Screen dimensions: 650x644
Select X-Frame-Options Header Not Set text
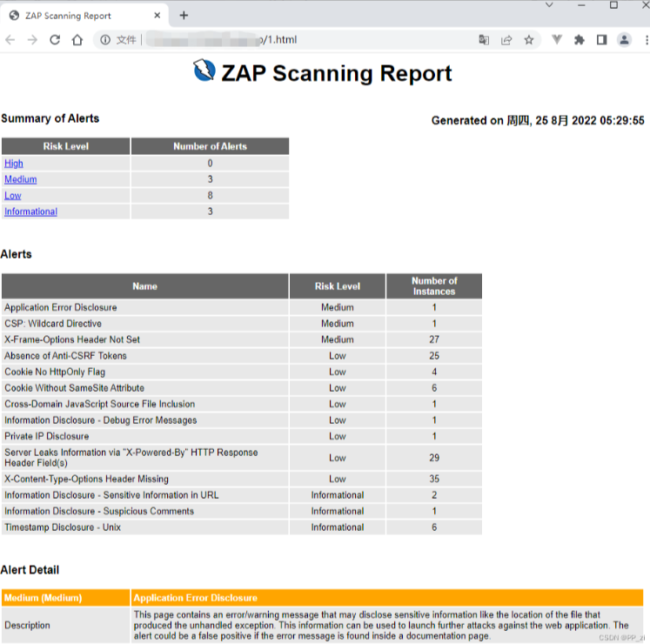point(72,339)
